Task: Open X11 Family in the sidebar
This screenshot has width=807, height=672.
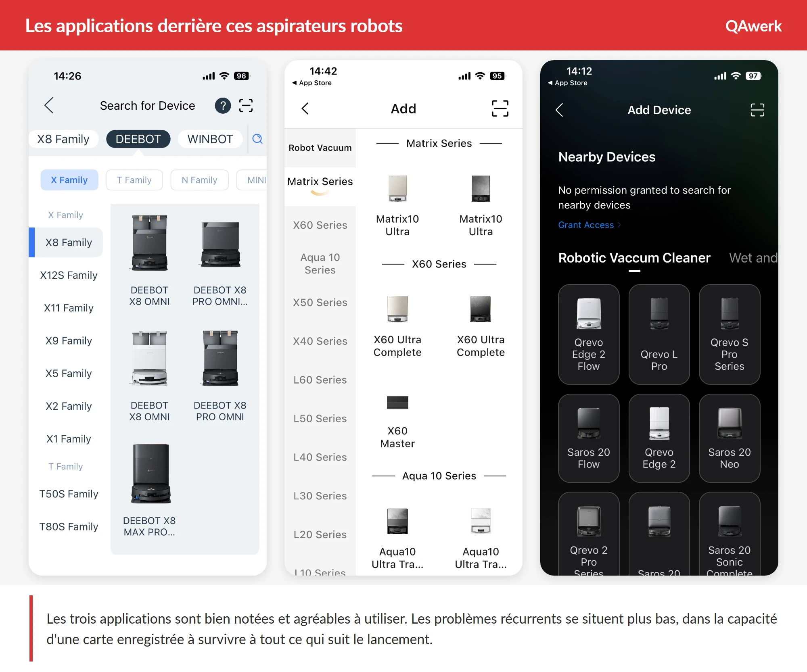Action: point(69,308)
